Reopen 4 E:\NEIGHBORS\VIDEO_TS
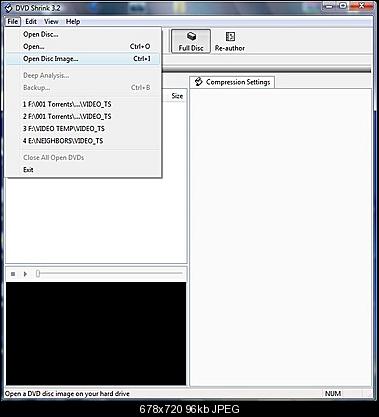379x417 pixels. 83,141
